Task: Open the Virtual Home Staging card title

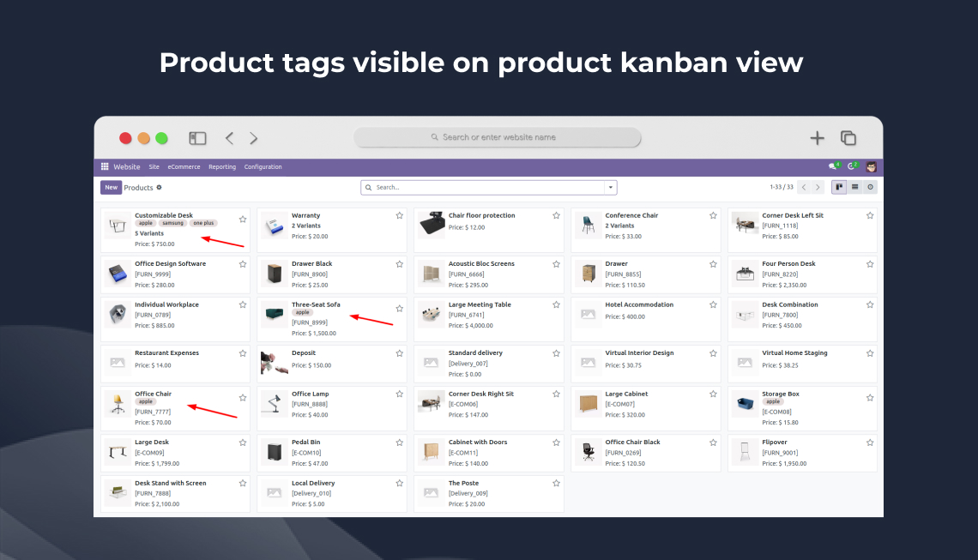Action: tap(794, 353)
